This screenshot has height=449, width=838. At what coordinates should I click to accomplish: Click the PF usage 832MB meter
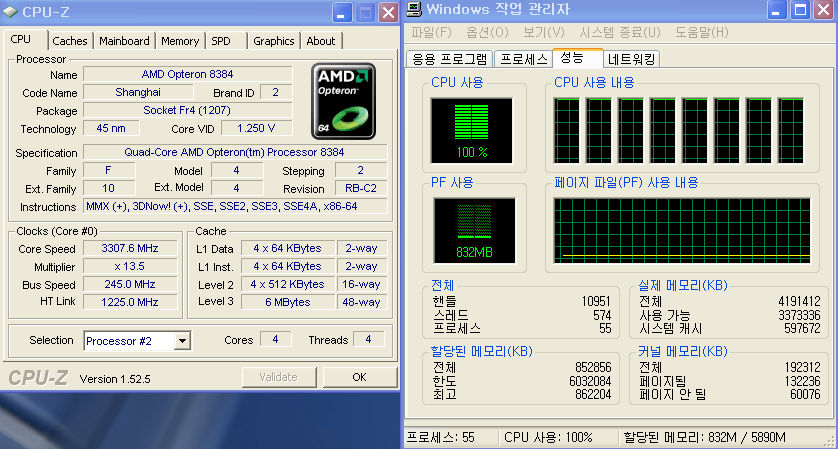coord(475,230)
